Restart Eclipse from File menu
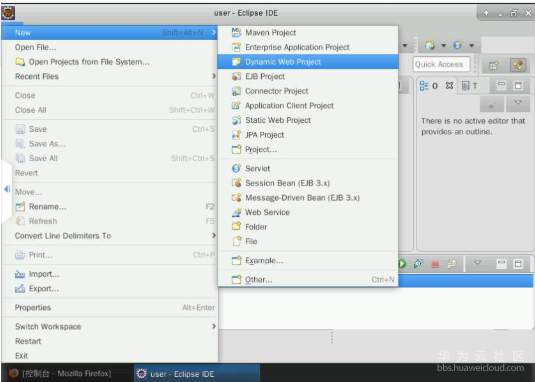The width and height of the screenshot is (535, 382). click(109, 341)
